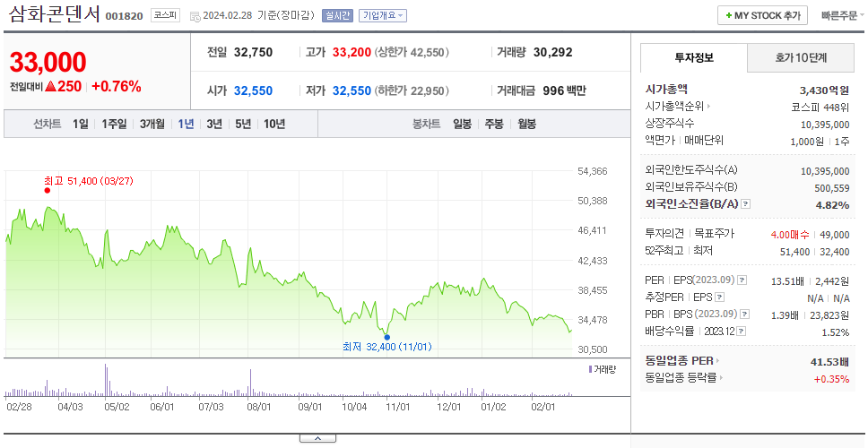Click the +0.35% industry change value

click(831, 379)
